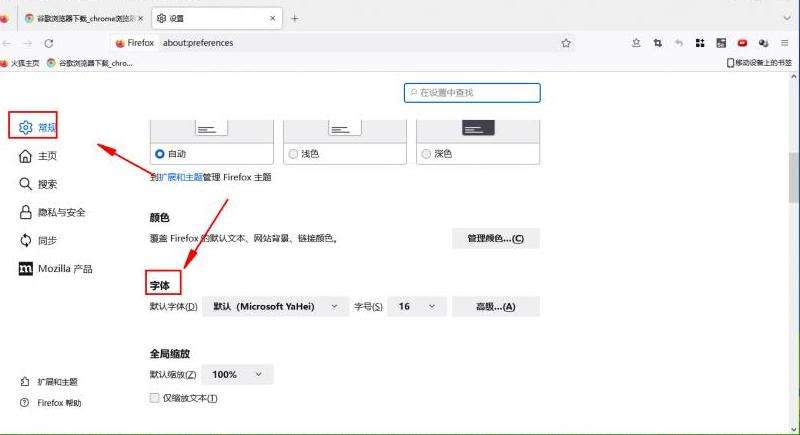
Task: Open the 常规 general settings category
Action: pyautogui.click(x=37, y=127)
